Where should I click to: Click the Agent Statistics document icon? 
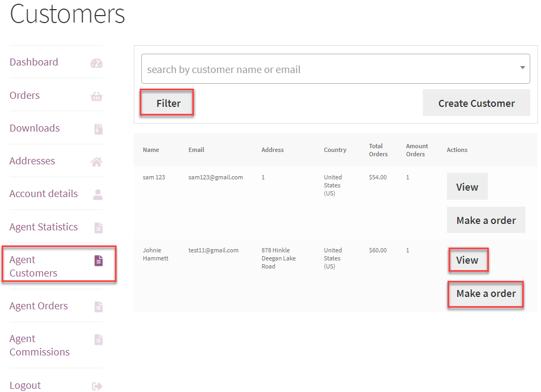pyautogui.click(x=98, y=228)
